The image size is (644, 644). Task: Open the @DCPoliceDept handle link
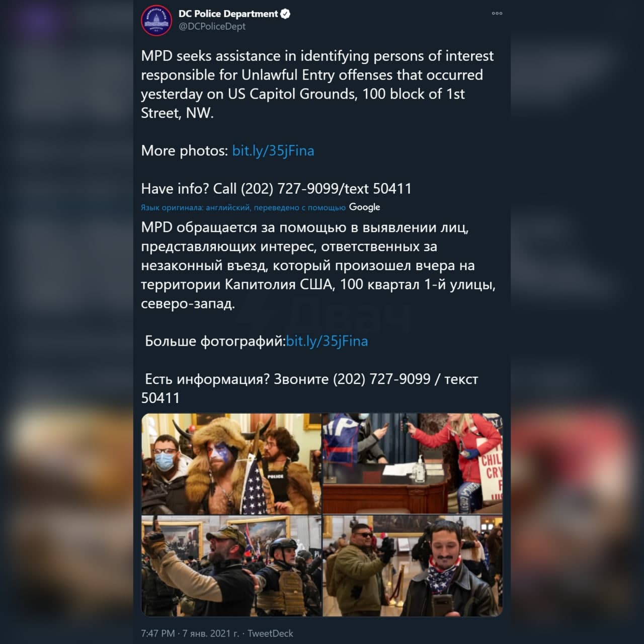click(212, 27)
